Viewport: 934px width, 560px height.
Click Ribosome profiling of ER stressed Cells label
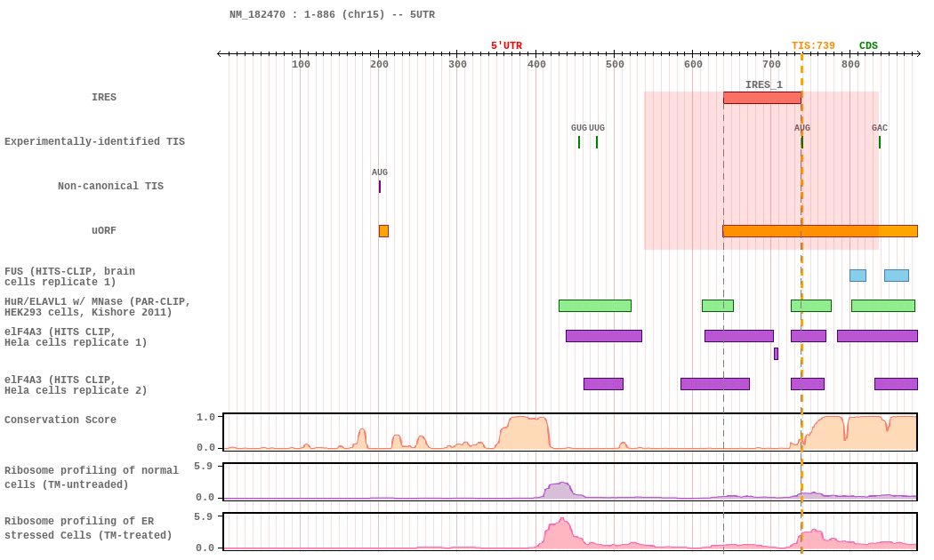pyautogui.click(x=88, y=528)
